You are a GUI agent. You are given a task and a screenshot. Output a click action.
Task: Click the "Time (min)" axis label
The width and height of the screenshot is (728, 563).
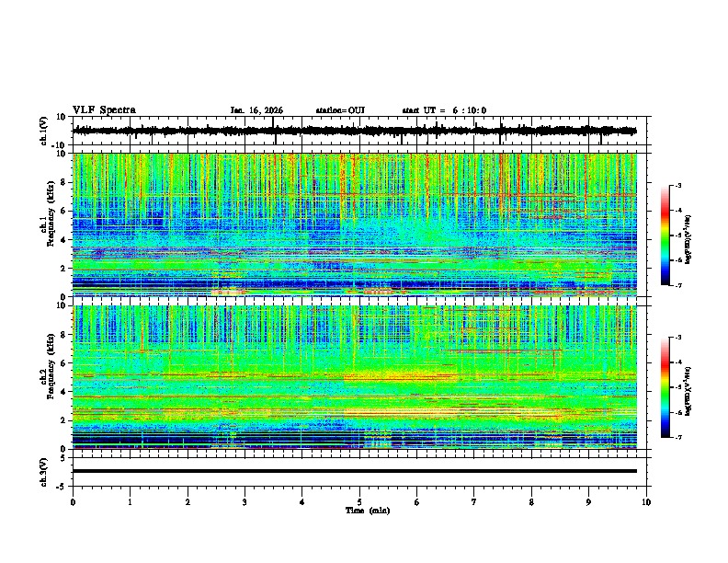tap(368, 511)
